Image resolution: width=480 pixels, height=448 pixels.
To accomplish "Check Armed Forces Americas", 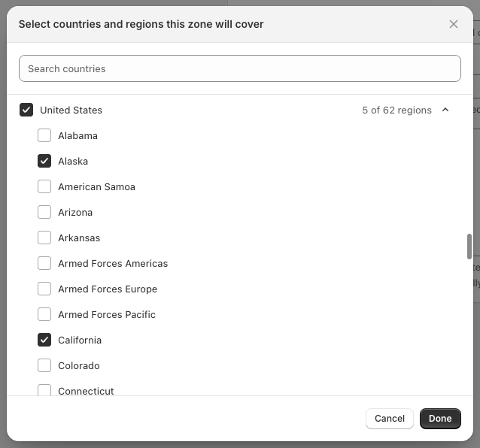I will pos(44,263).
